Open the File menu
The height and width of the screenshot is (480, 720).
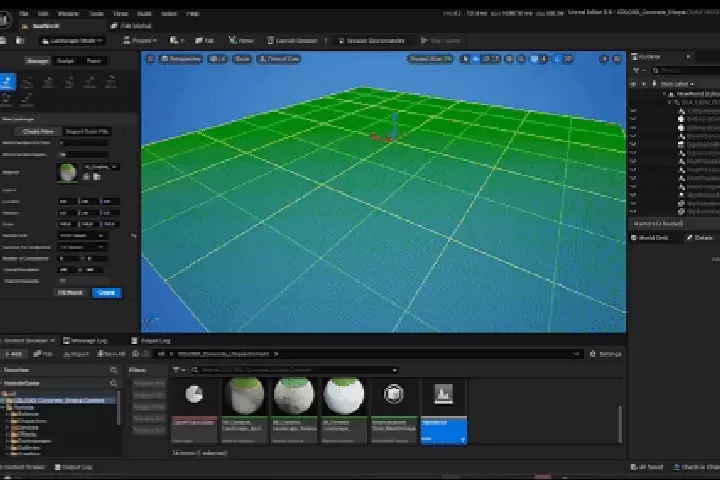tap(24, 13)
